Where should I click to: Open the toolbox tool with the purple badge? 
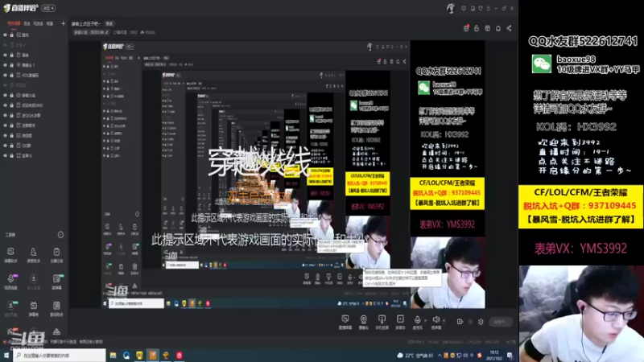coord(10,281)
